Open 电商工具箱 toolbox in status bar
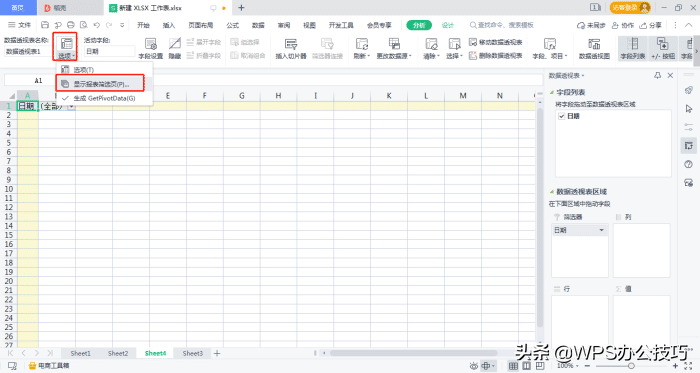Screen dimensions: 700x373 click(x=49, y=365)
